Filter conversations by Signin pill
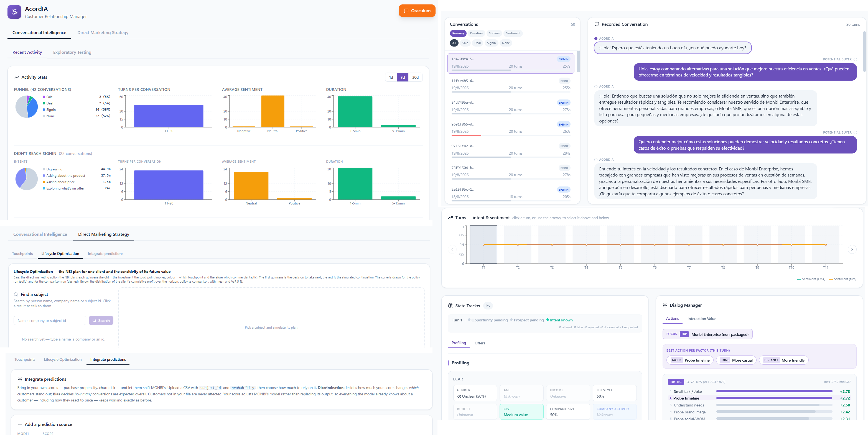The image size is (868, 435). coord(491,43)
